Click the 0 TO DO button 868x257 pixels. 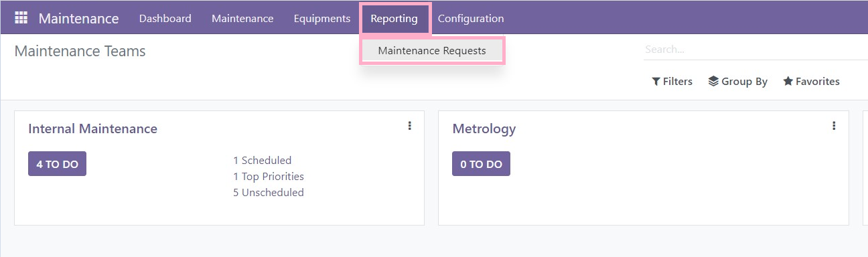click(481, 164)
